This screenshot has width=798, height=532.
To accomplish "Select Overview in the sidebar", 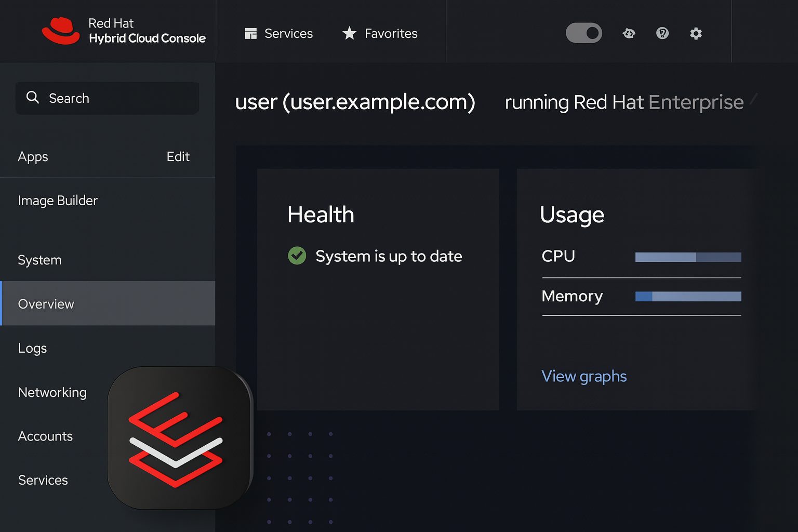I will (46, 304).
